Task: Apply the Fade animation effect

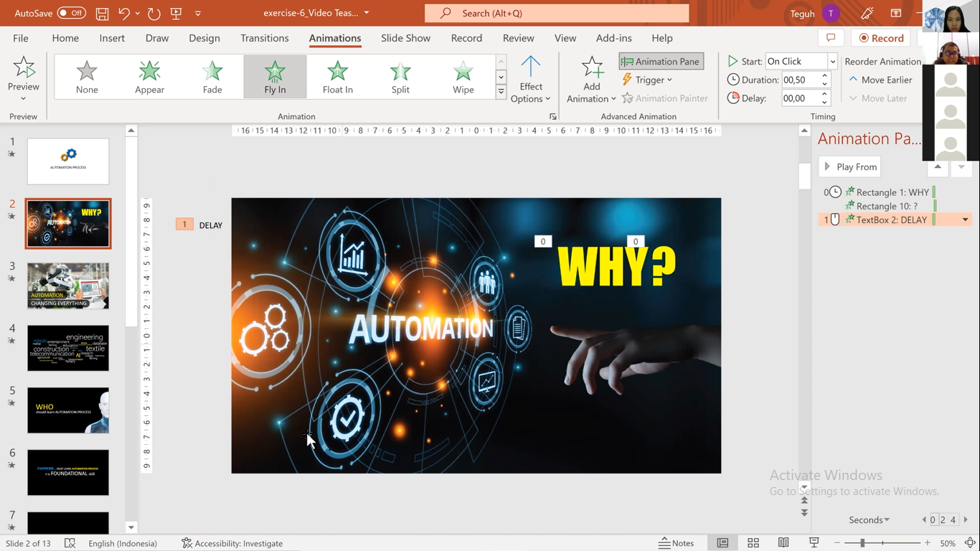Action: [212, 77]
